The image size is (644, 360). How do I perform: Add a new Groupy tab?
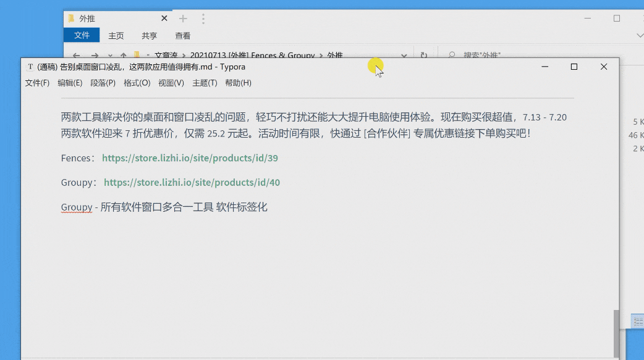pyautogui.click(x=183, y=19)
